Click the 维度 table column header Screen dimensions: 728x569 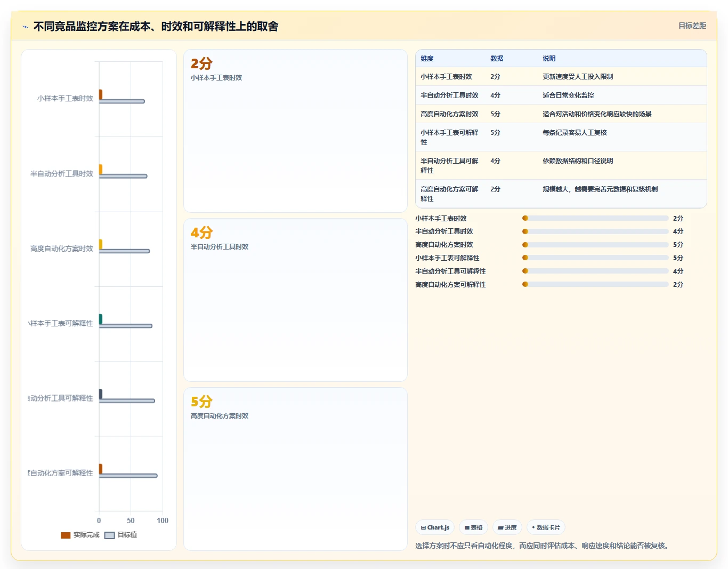(x=427, y=59)
